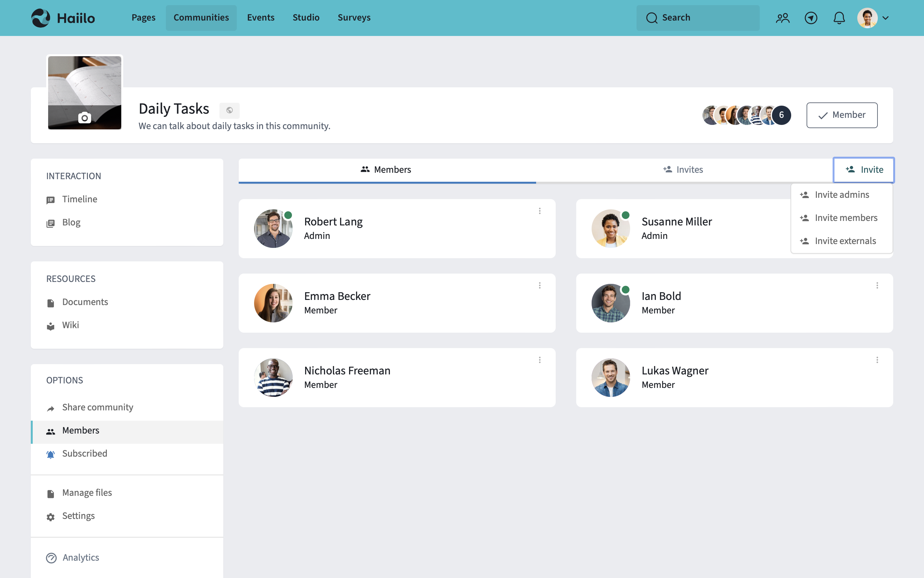Switch to the Members tab
This screenshot has height=578, width=924.
coord(387,170)
